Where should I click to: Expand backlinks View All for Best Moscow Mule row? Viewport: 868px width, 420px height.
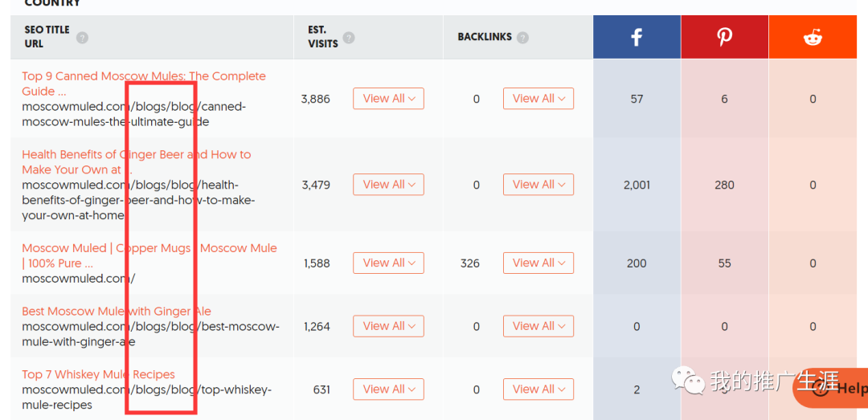[538, 326]
